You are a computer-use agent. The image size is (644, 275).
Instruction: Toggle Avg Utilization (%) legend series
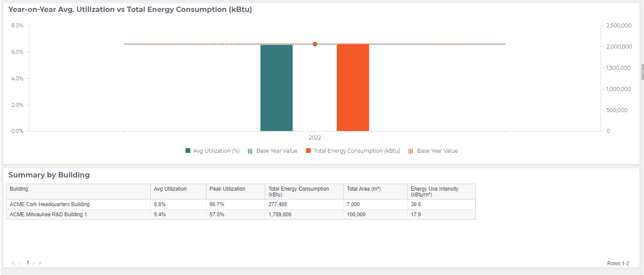(216, 151)
